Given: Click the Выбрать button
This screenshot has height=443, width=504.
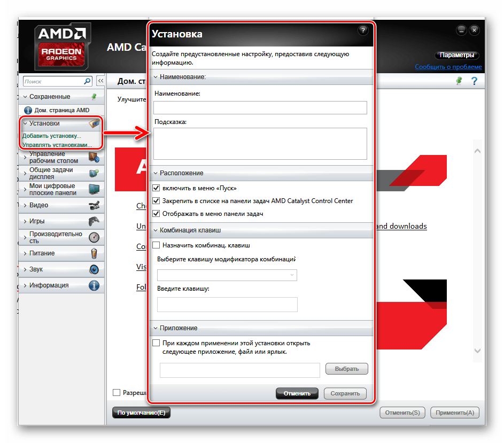Looking at the screenshot, I should coord(346,369).
